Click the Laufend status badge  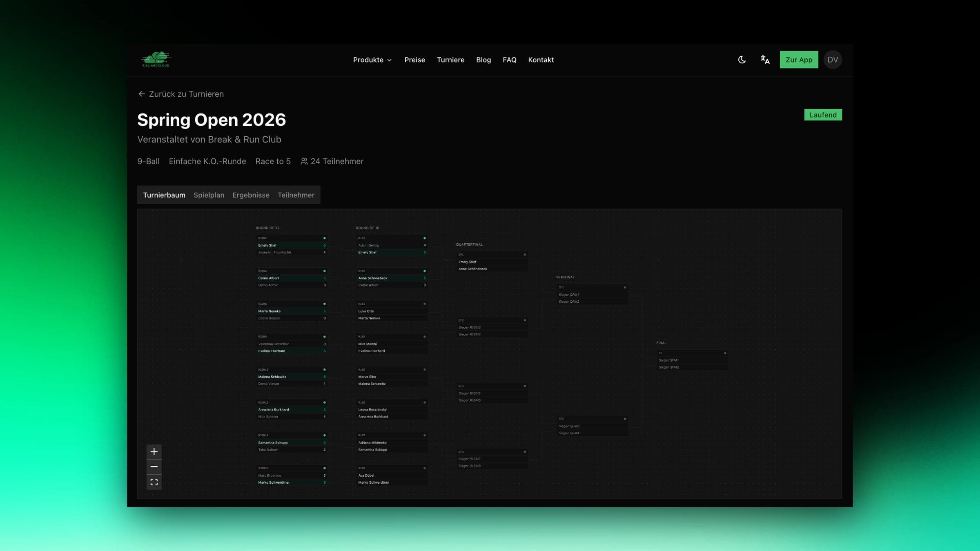tap(823, 115)
